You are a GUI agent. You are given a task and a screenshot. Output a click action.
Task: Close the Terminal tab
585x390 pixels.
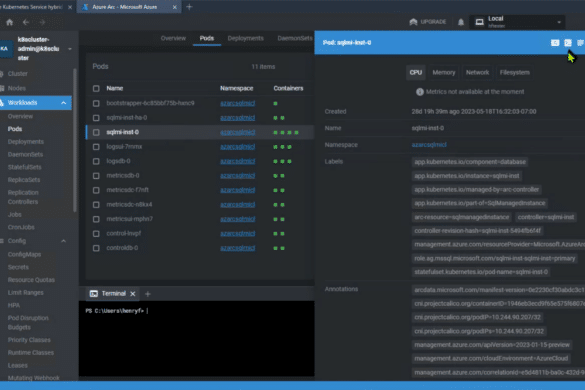click(133, 294)
